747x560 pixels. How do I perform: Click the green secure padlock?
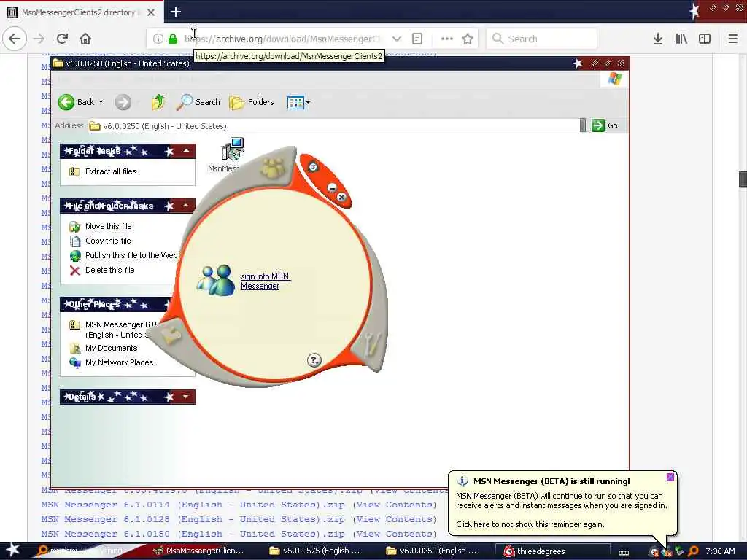pyautogui.click(x=173, y=39)
